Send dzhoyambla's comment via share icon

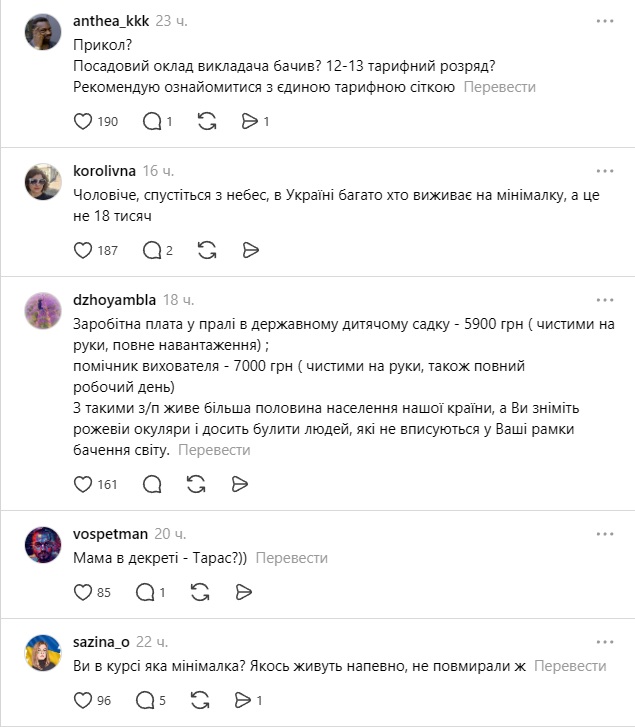[x=239, y=484]
